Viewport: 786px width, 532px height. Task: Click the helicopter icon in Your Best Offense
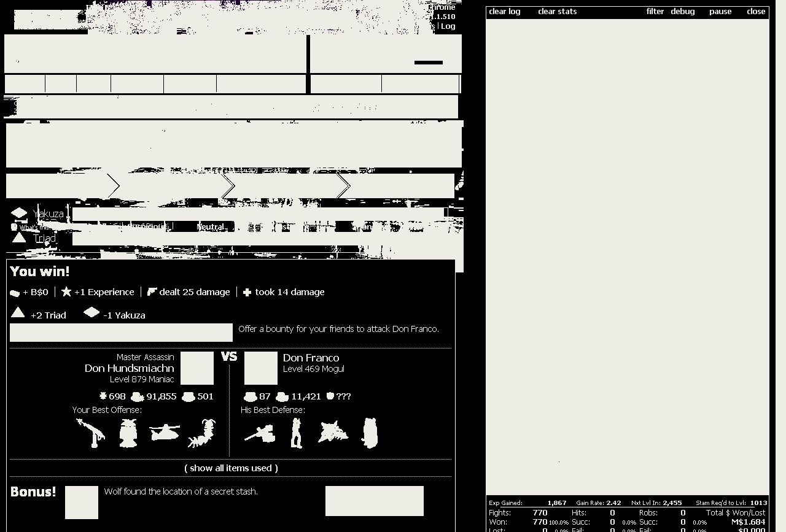[164, 433]
